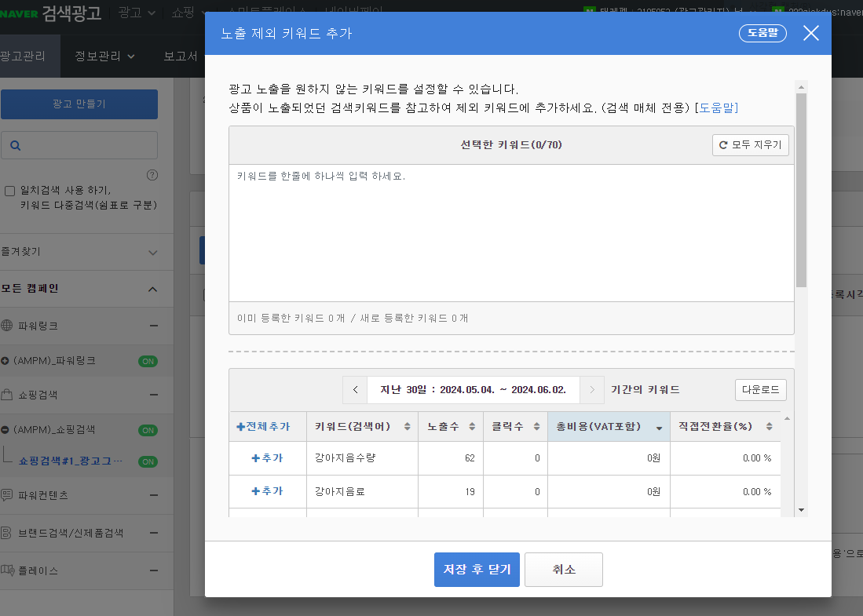The width and height of the screenshot is (863, 616).
Task: Toggle the (AMPM)_파워링크 ON switch
Action: click(x=148, y=361)
